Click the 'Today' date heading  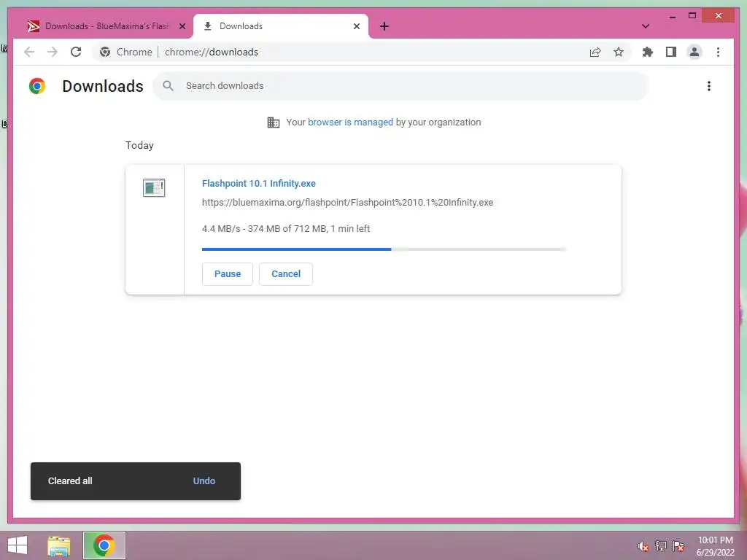pos(139,145)
